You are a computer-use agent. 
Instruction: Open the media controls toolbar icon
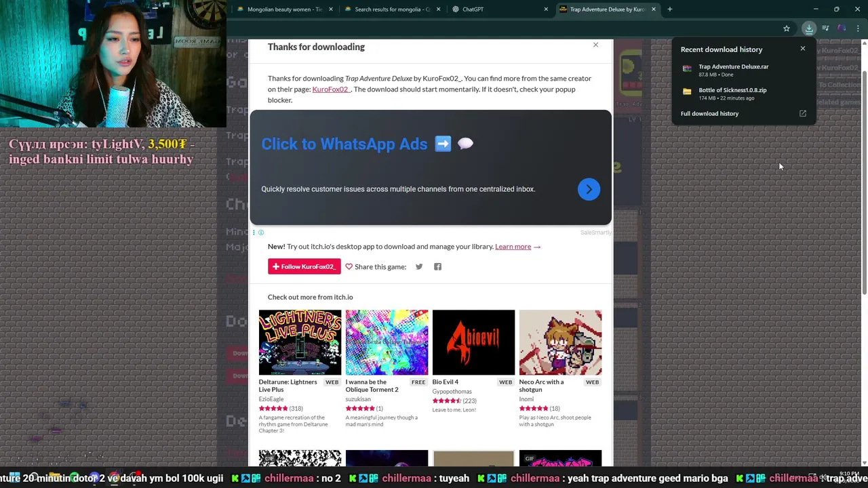click(x=825, y=28)
